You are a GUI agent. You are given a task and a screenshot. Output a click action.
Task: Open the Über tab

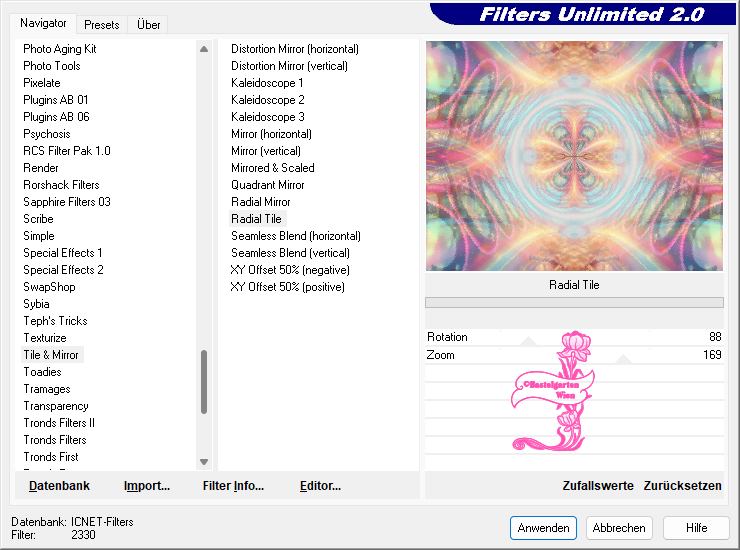click(148, 25)
